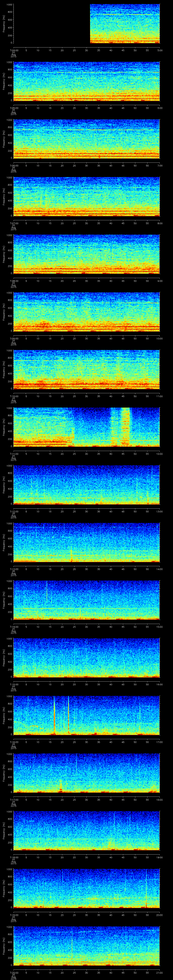
Task: Click the 7:16:00 start time label
Action: [14, 742]
